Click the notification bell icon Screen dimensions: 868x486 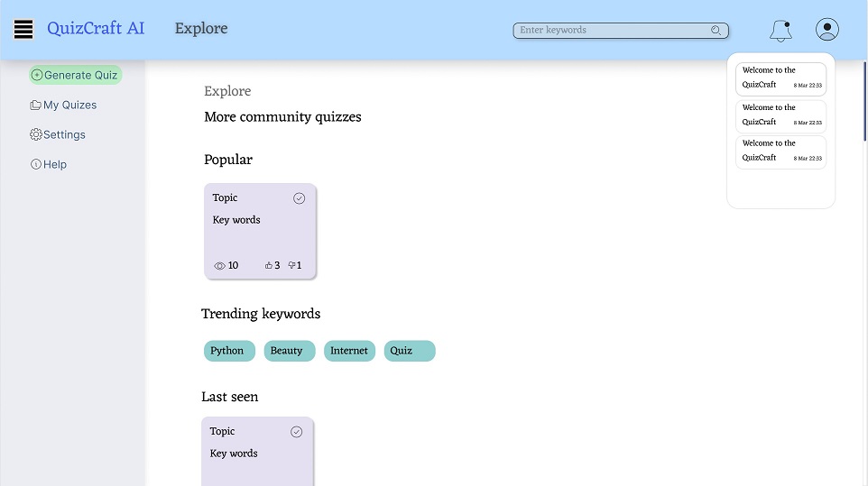coord(780,31)
